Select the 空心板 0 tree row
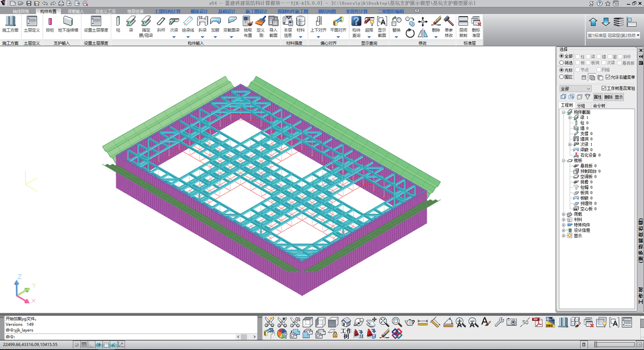The image size is (644, 350). pyautogui.click(x=585, y=209)
